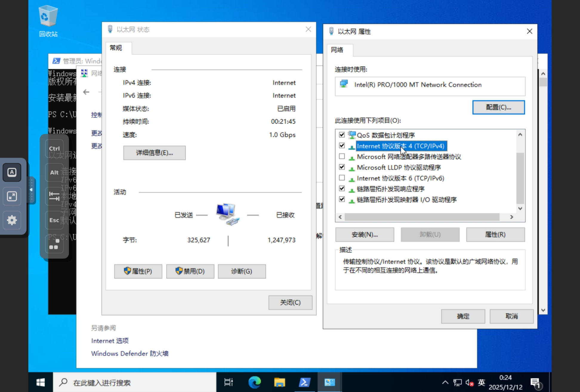Open File Explorer from the taskbar
The image size is (580, 392).
click(280, 382)
